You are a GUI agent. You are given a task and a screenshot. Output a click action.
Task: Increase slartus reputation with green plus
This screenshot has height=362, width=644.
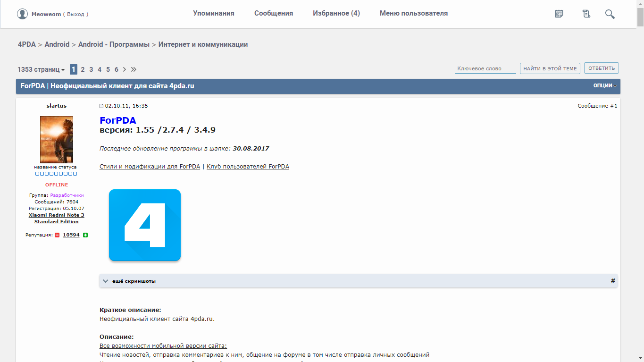pyautogui.click(x=85, y=235)
